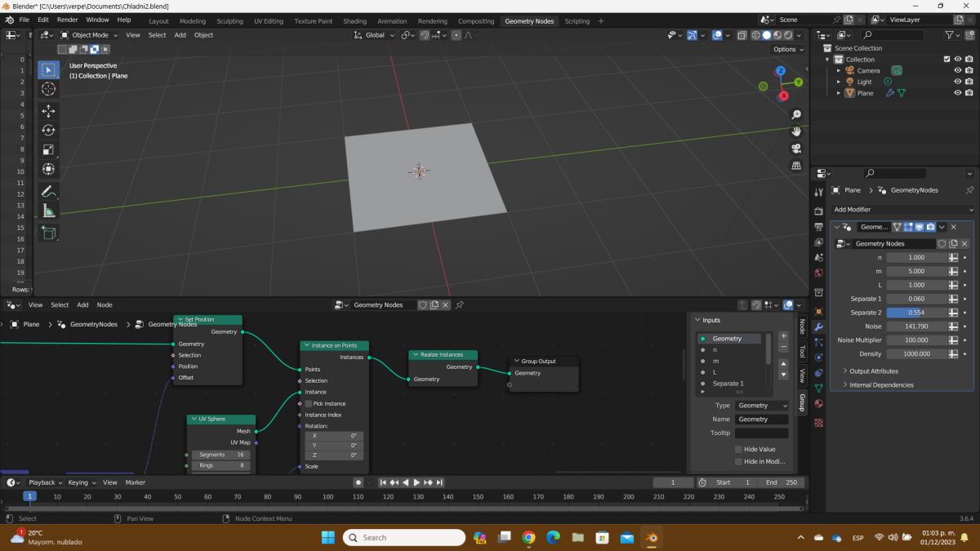The width and height of the screenshot is (980, 551).
Task: Select the Plane object in outliner
Action: 865,93
